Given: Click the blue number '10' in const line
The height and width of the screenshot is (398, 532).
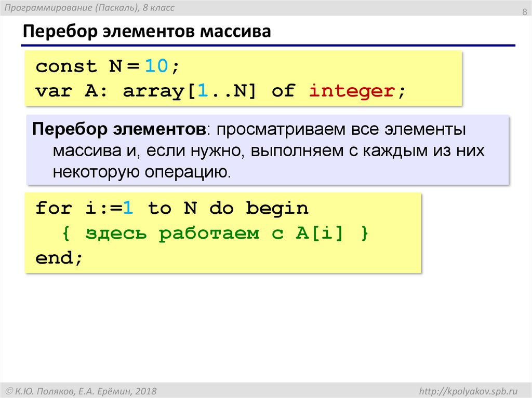Looking at the screenshot, I should click(156, 65).
